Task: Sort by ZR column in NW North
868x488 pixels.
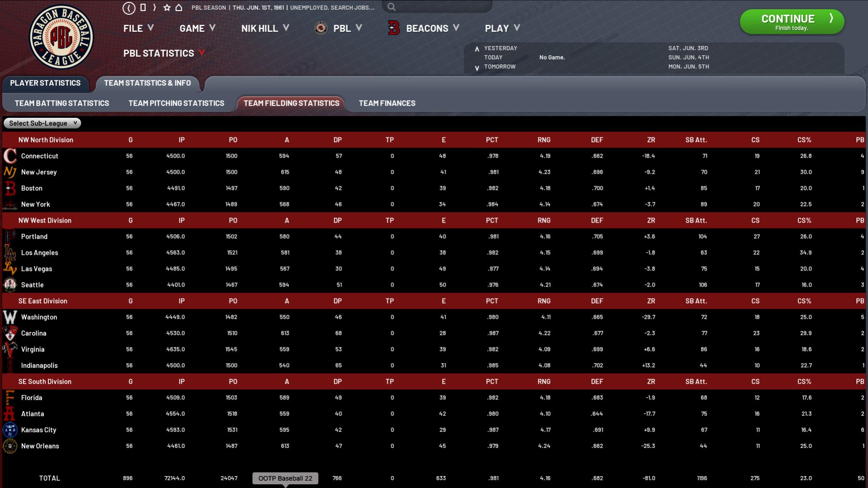Action: (650, 140)
